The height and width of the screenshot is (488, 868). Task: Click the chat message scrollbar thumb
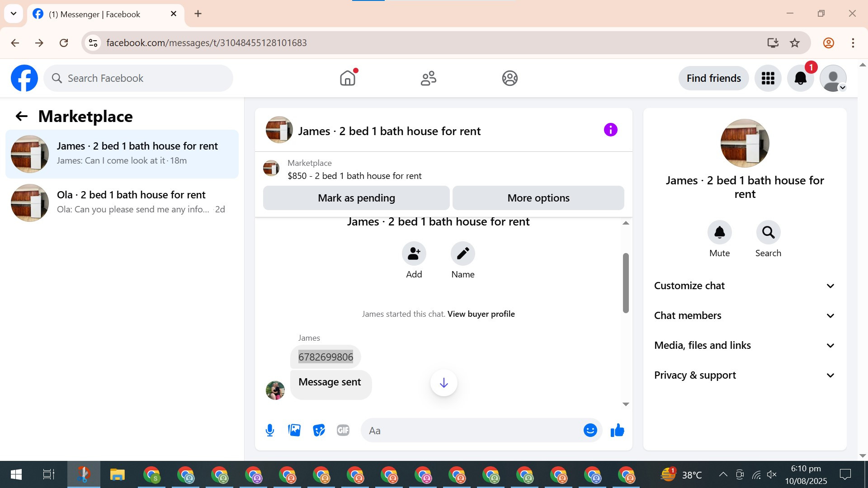coord(626,283)
